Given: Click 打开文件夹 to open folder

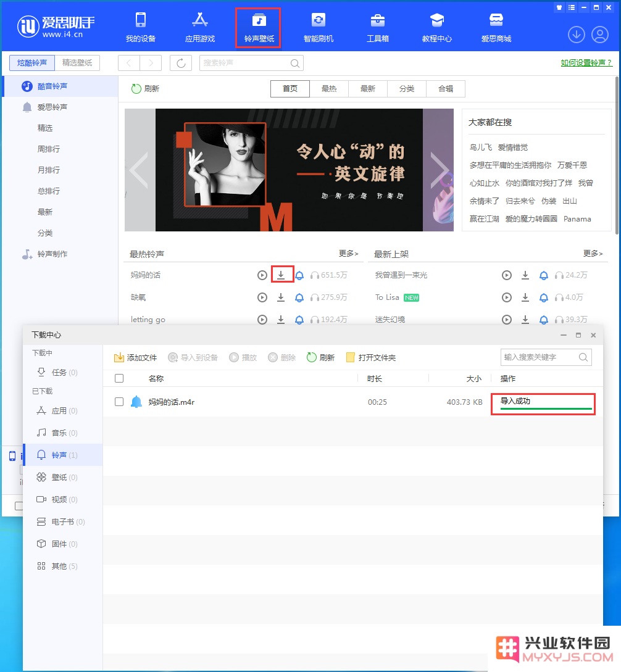Looking at the screenshot, I should click(x=371, y=357).
